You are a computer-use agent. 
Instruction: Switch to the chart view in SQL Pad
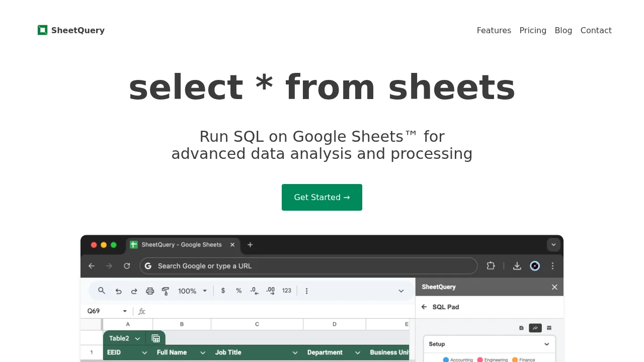pos(535,328)
